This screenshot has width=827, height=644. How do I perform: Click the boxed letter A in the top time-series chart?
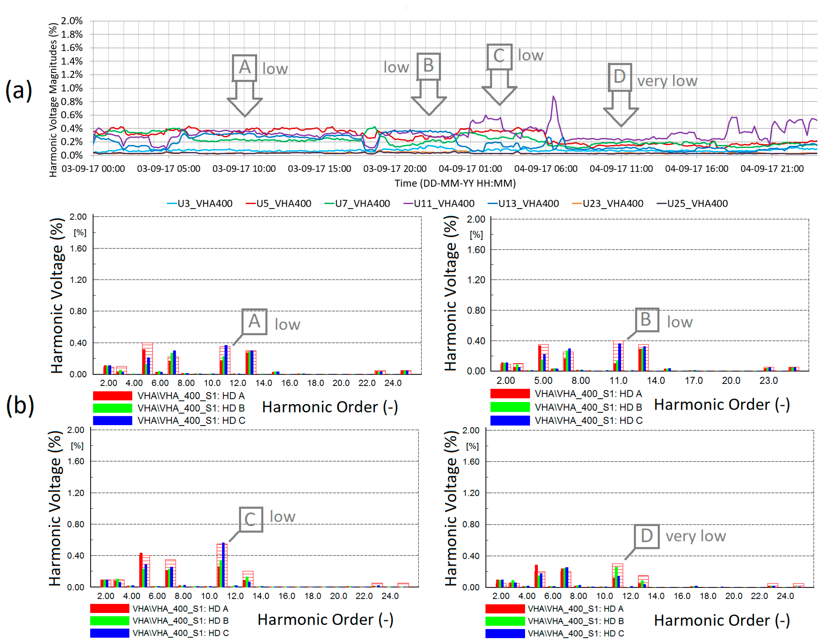click(245, 68)
